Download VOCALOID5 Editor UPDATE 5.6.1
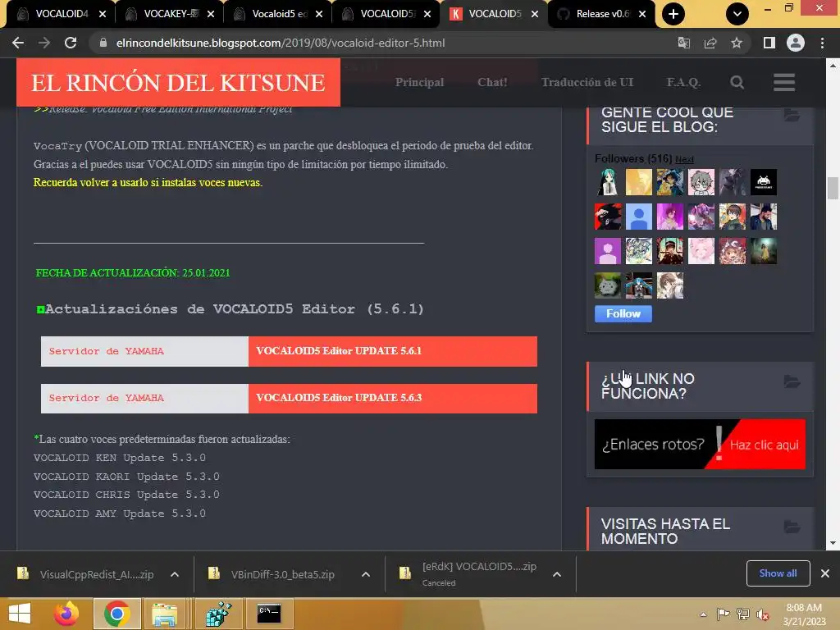The image size is (840, 630). tap(393, 351)
